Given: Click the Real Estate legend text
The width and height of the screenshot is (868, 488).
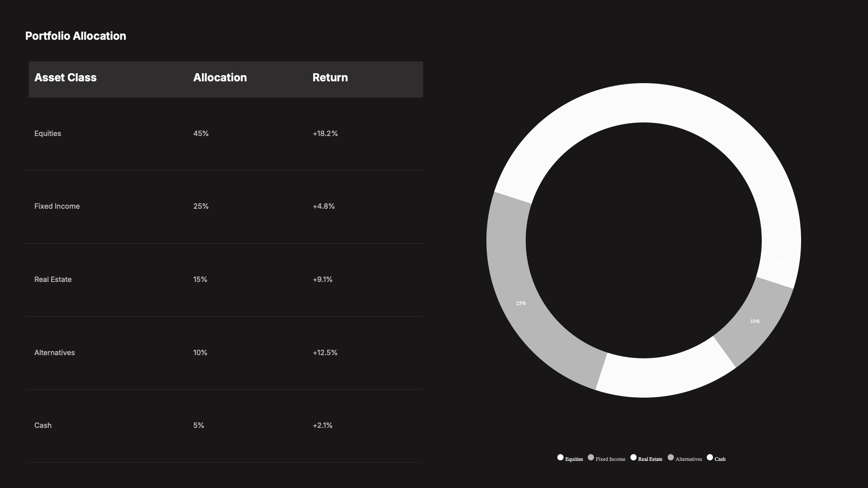Looking at the screenshot, I should [x=650, y=459].
